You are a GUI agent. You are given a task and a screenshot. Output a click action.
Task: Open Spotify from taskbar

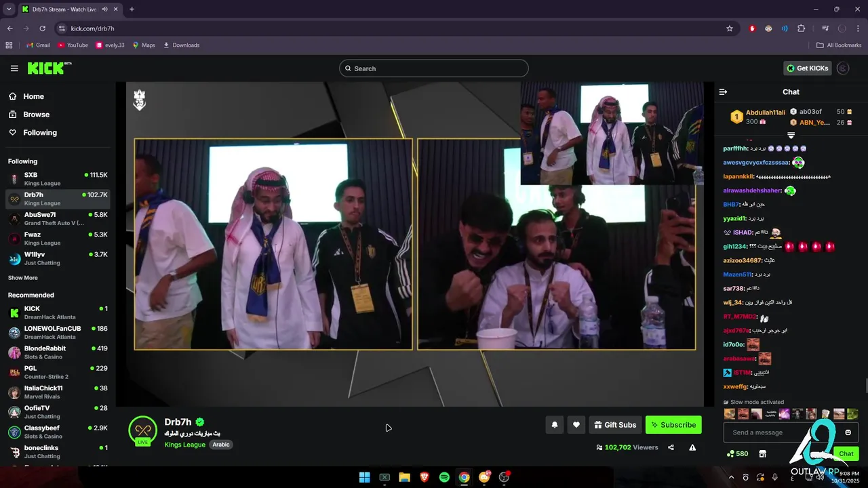pos(444,477)
